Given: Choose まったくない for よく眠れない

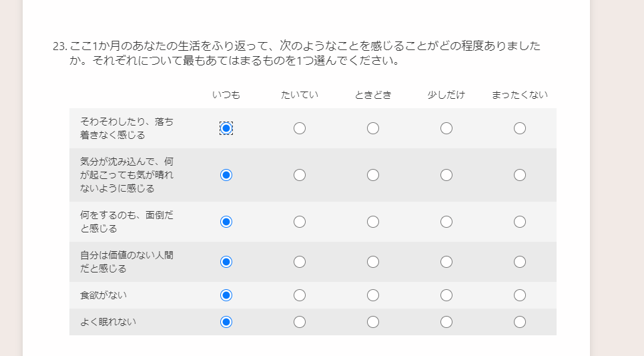Looking at the screenshot, I should (520, 322).
